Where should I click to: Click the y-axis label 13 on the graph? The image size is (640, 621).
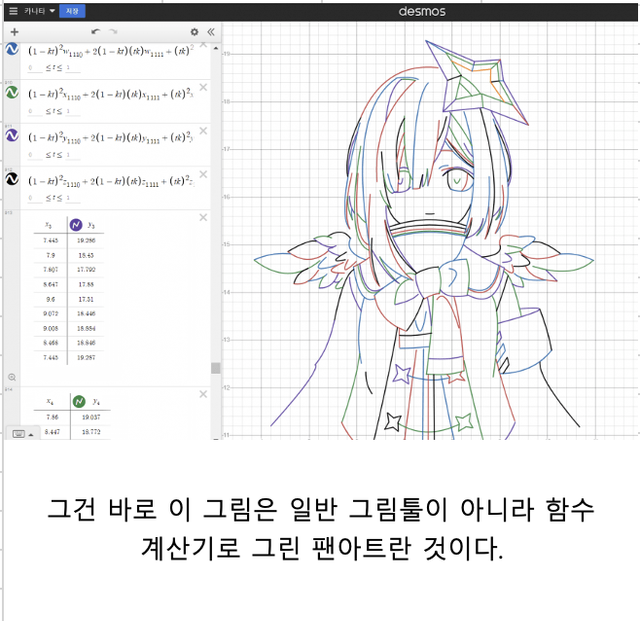click(227, 340)
